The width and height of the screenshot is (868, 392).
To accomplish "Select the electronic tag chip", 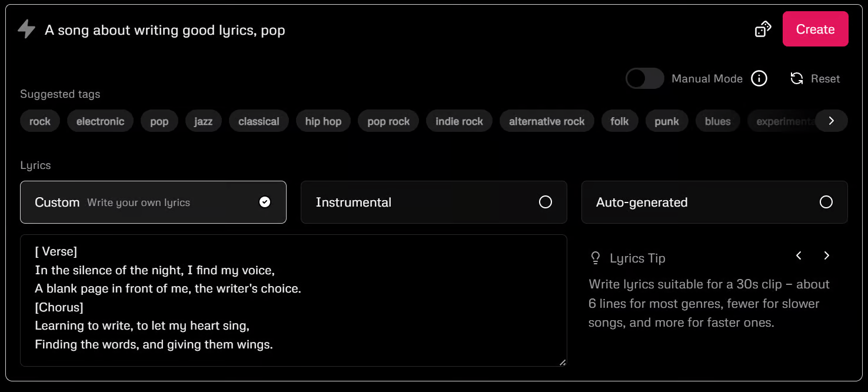I will 100,121.
